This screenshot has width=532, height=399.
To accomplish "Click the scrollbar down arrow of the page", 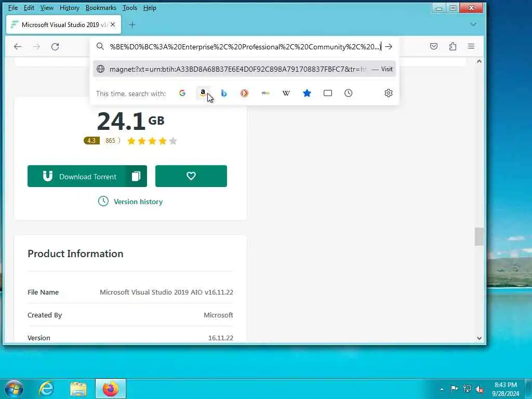I will point(479,338).
